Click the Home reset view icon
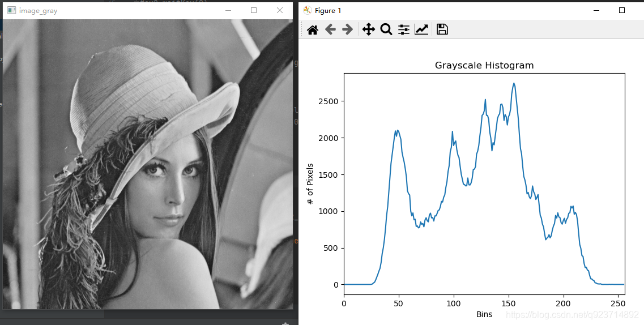 click(x=313, y=29)
